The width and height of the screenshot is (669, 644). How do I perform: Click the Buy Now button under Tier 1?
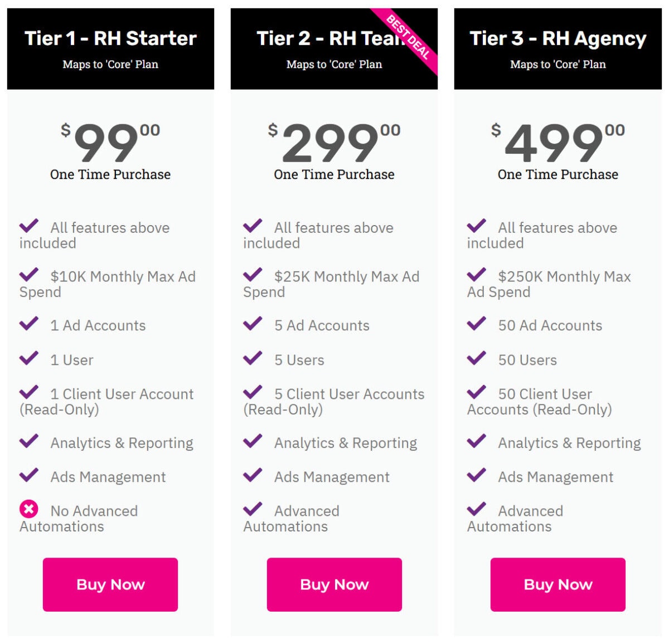(110, 584)
